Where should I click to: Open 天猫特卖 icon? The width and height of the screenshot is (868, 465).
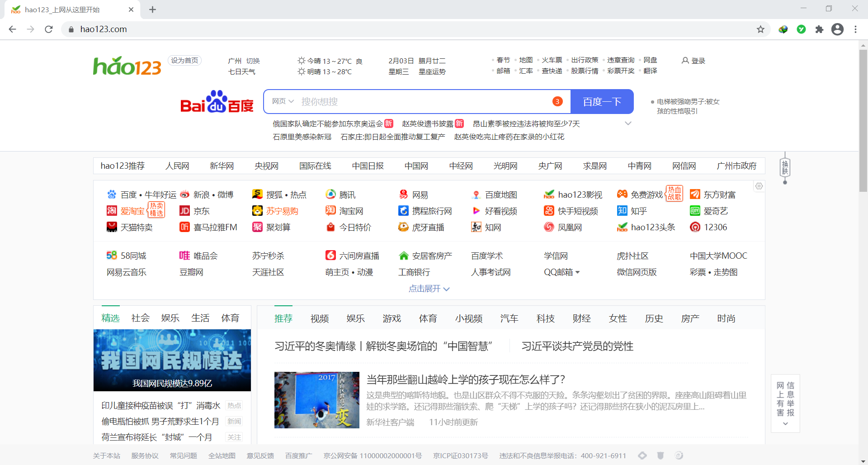click(112, 227)
